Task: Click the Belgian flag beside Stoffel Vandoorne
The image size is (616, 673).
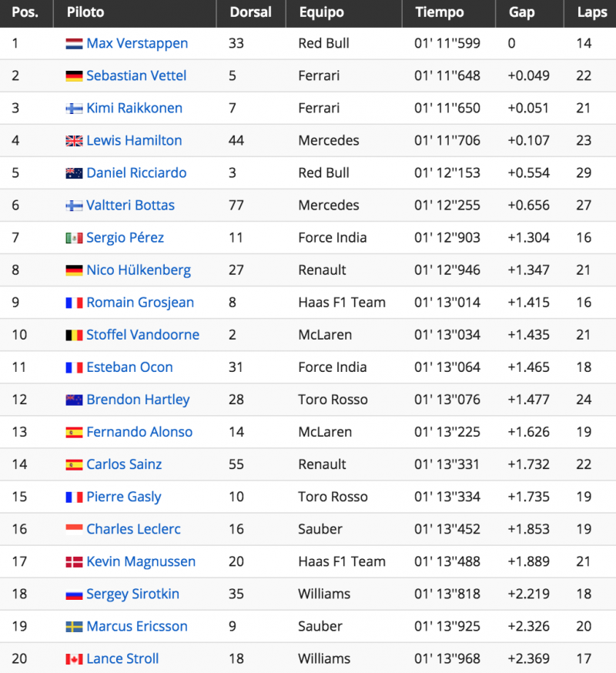Action: point(74,335)
